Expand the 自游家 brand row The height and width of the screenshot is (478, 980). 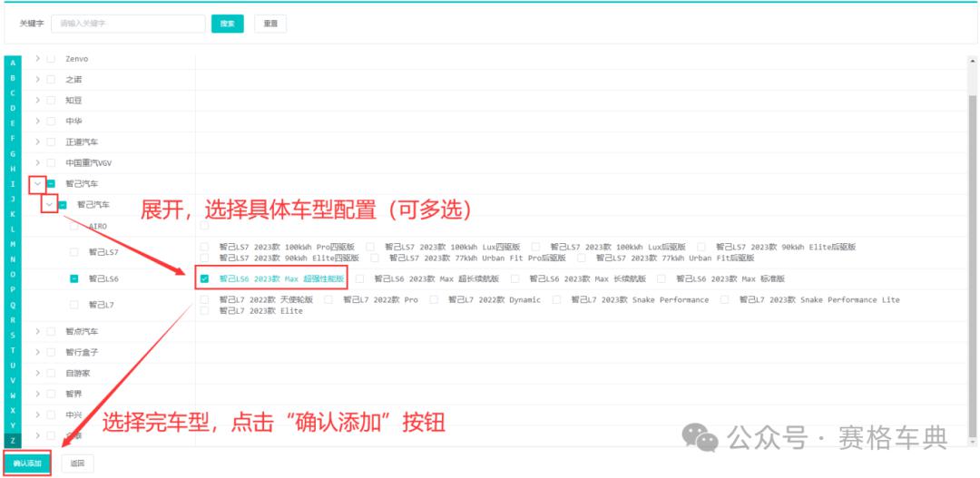pyautogui.click(x=37, y=373)
